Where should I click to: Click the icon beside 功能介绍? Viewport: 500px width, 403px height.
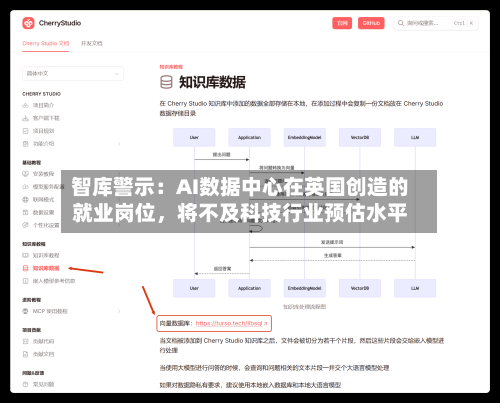[x=25, y=144]
